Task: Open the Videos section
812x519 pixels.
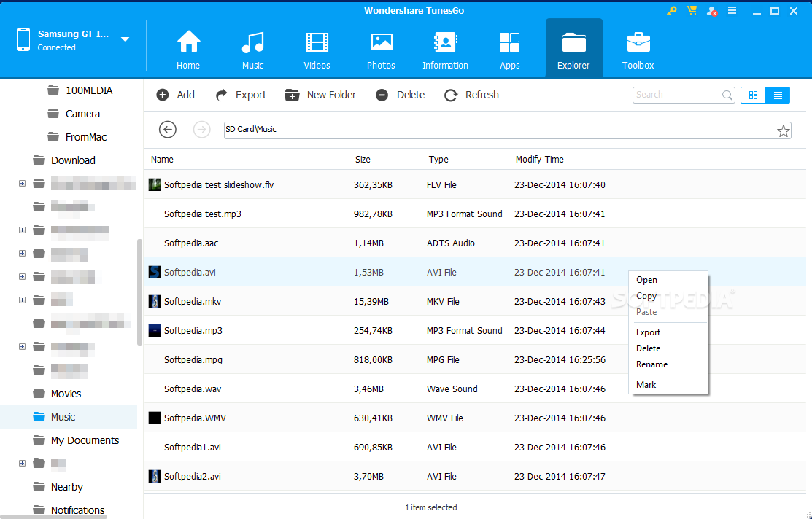Action: click(317, 50)
